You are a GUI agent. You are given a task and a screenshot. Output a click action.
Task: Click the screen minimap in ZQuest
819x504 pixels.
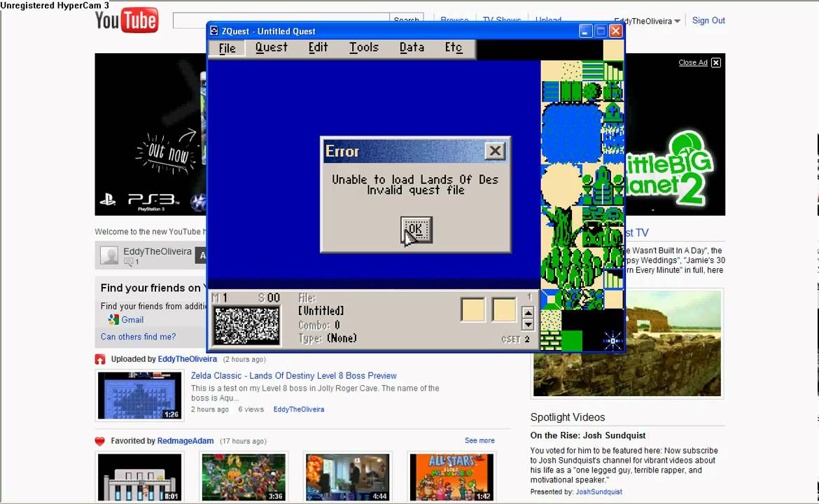247,325
